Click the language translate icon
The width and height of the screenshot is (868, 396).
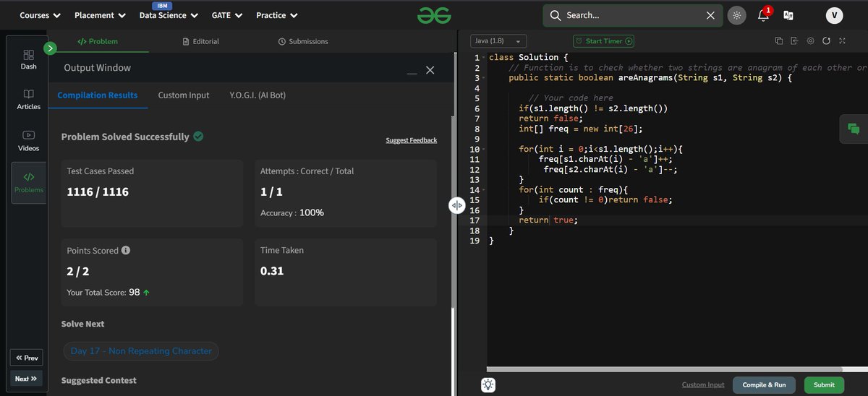click(788, 15)
